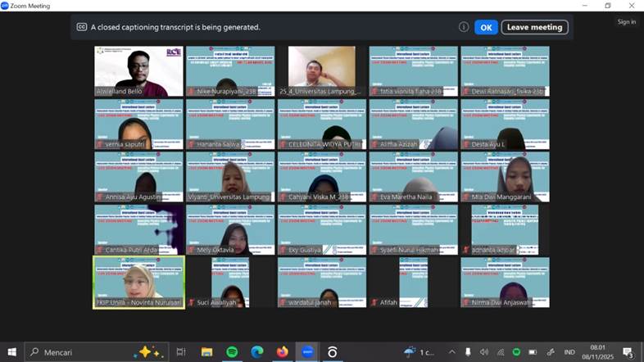Select the FKIP Unila - Novinta Nurulsari tile
Image resolution: width=644 pixels, height=362 pixels.
[138, 283]
